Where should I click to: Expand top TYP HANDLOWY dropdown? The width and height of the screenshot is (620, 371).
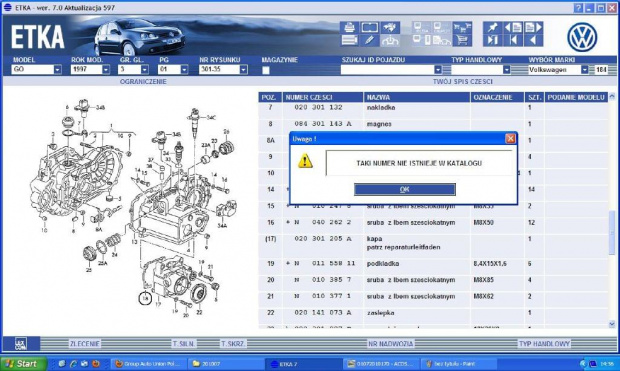point(507,70)
